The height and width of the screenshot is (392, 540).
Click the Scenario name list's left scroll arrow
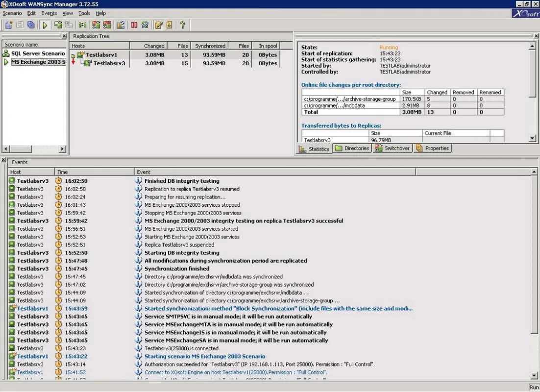[x=6, y=149]
